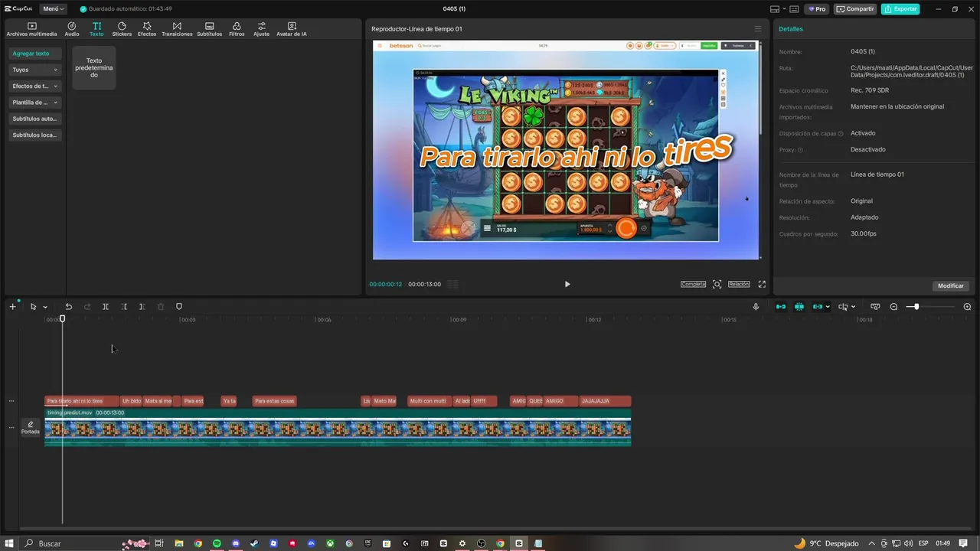Image resolution: width=980 pixels, height=551 pixels.
Task: Open the keyboard shortcuts icon
Action: (794, 9)
